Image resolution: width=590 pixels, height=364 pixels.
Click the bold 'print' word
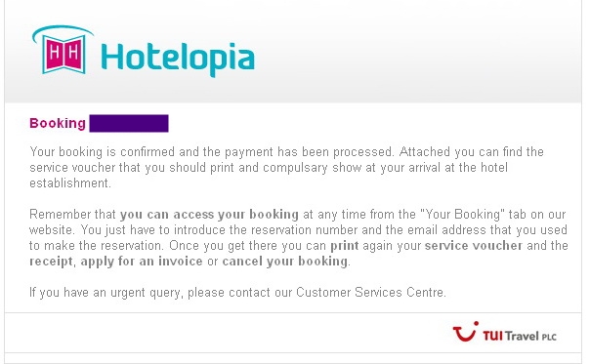point(344,246)
